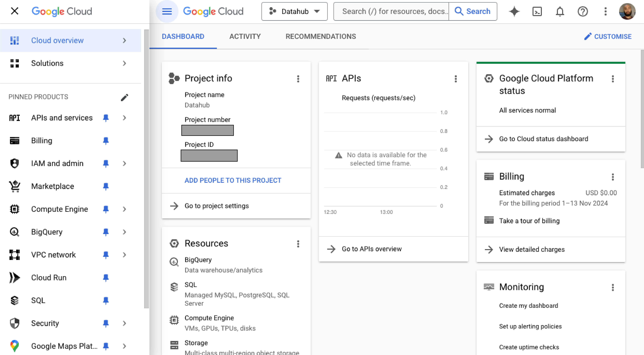The image size is (644, 355).
Task: Click the Billing sidebar icon
Action: point(15,141)
